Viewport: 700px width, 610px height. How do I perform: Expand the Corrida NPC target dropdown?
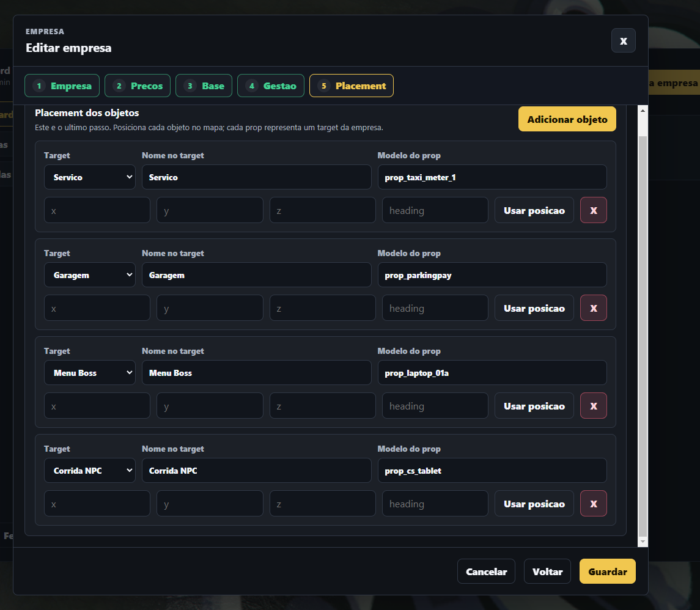click(90, 470)
